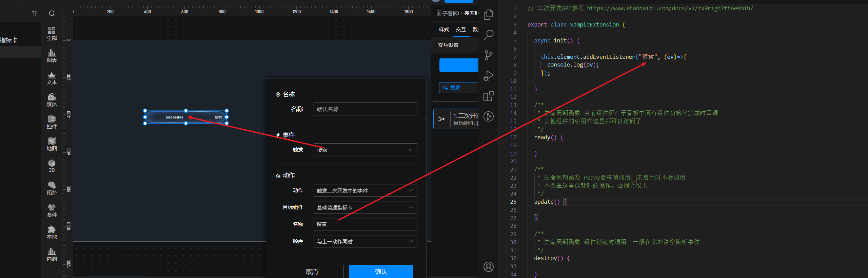Open Extensions view in activity bar
This screenshot has width=868, height=278.
[488, 96]
